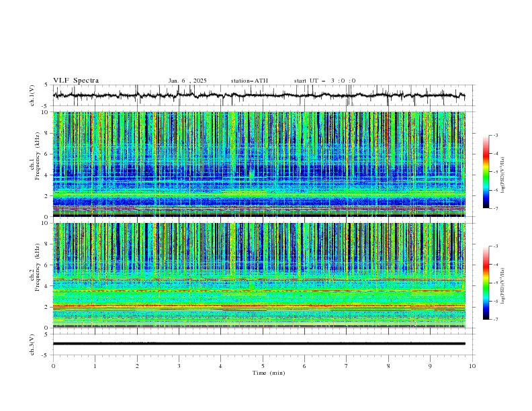Click the "ch.1(V)" waveform axis label
This screenshot has height=411, width=532.
(x=32, y=95)
